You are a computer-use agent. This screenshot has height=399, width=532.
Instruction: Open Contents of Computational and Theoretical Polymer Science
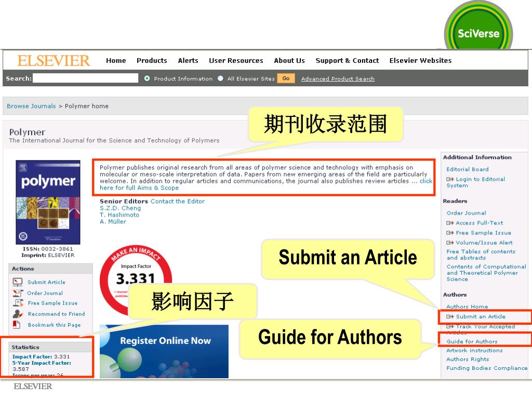point(486,273)
